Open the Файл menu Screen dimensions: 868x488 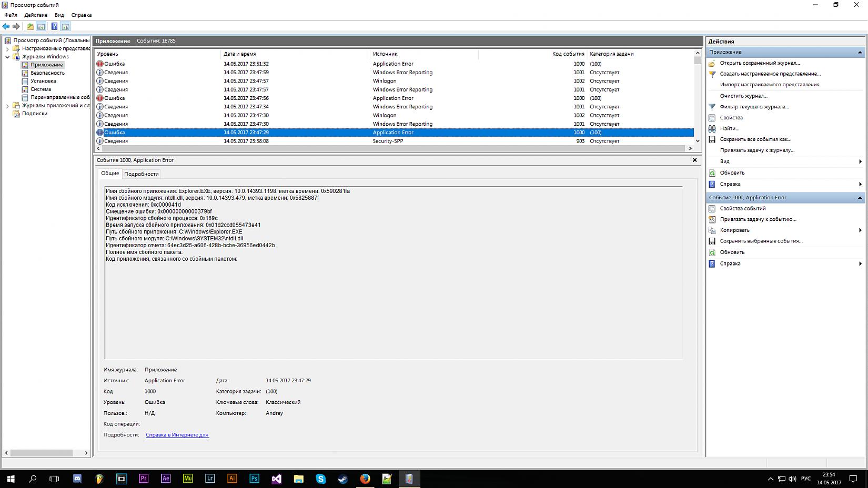pyautogui.click(x=11, y=15)
